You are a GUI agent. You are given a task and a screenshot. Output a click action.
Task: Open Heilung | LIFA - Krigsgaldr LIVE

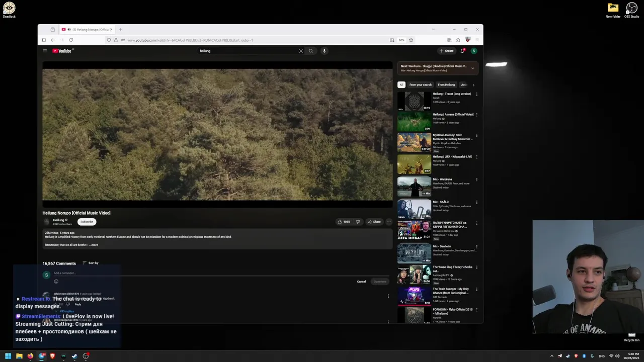pos(452,156)
